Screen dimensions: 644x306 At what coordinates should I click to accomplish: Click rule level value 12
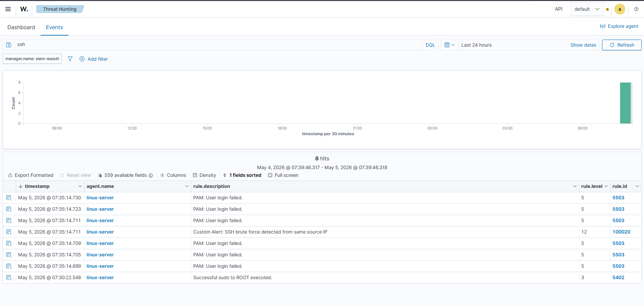coord(584,232)
